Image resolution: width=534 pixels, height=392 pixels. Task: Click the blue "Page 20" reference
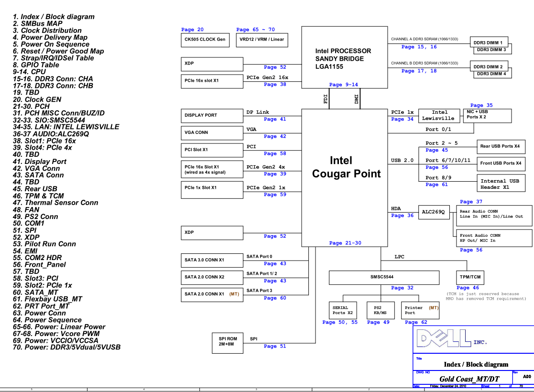(x=192, y=30)
